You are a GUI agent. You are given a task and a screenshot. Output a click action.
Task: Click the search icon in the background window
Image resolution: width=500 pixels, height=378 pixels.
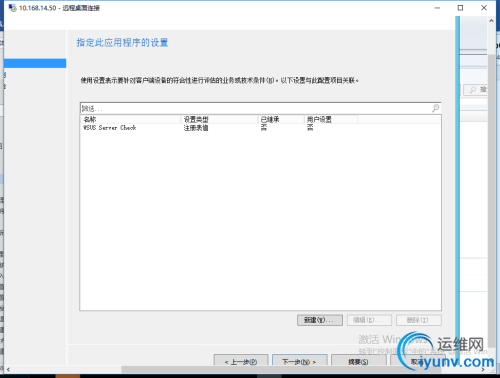(473, 90)
